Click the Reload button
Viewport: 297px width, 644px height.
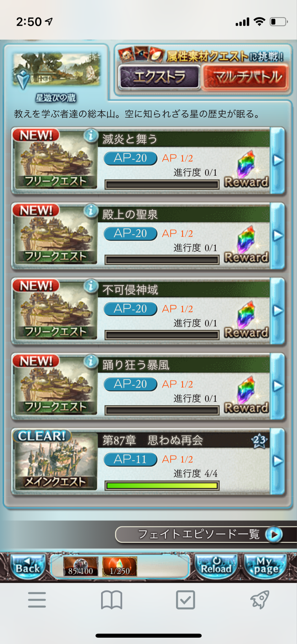pos(216,566)
